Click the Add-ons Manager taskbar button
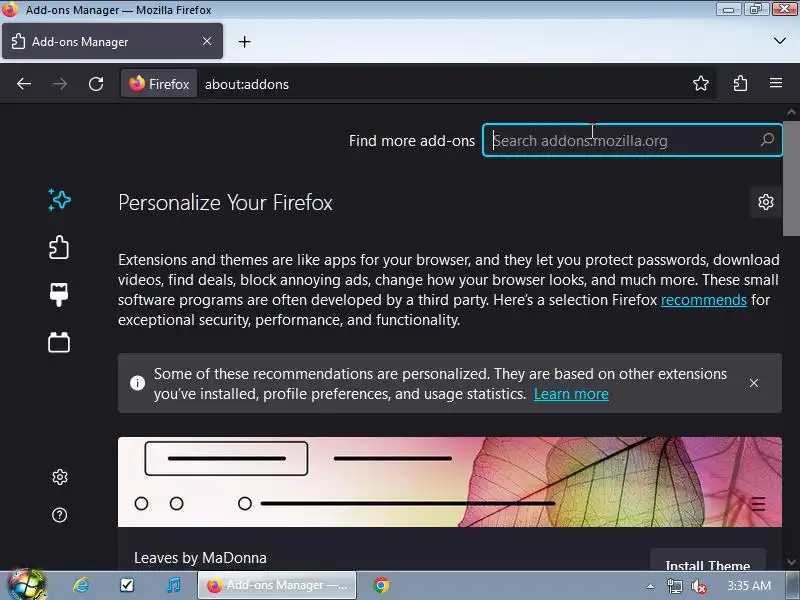The width and height of the screenshot is (800, 600). pos(277,585)
